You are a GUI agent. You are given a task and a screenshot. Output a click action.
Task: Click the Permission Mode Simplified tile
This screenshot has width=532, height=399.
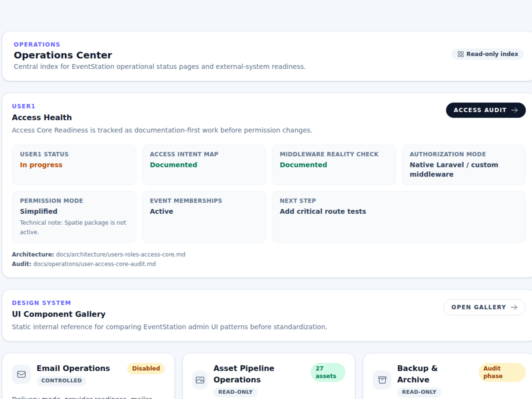click(x=74, y=217)
